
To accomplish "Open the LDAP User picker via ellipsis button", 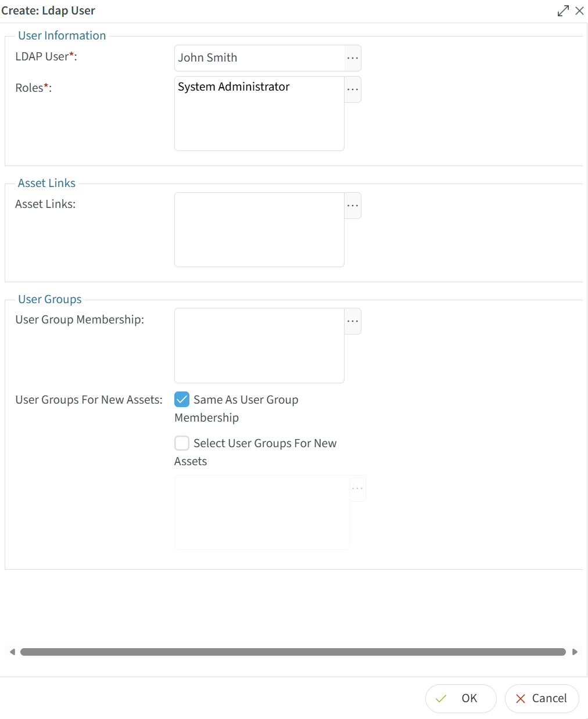I will (352, 57).
